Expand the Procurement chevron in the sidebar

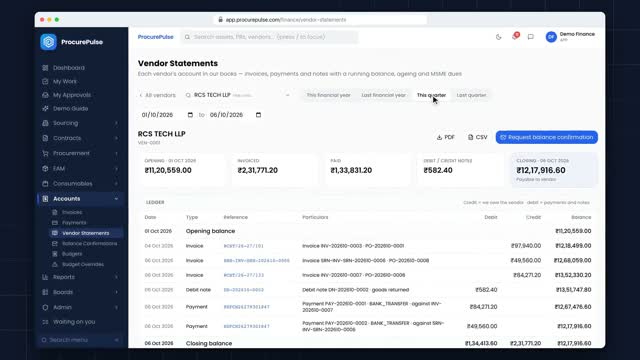point(116,153)
